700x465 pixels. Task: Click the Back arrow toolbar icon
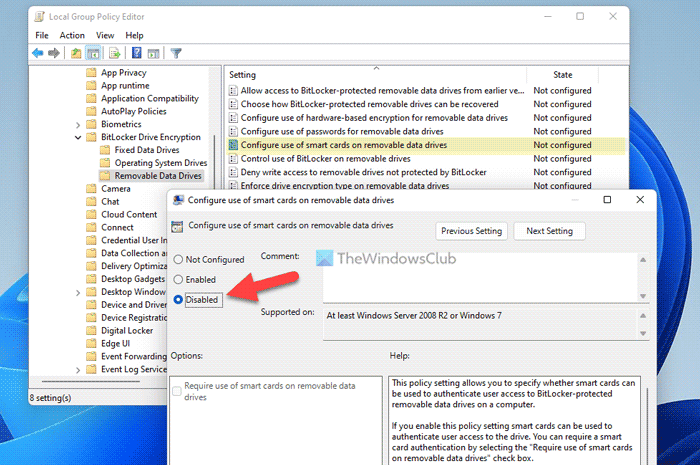coord(38,54)
